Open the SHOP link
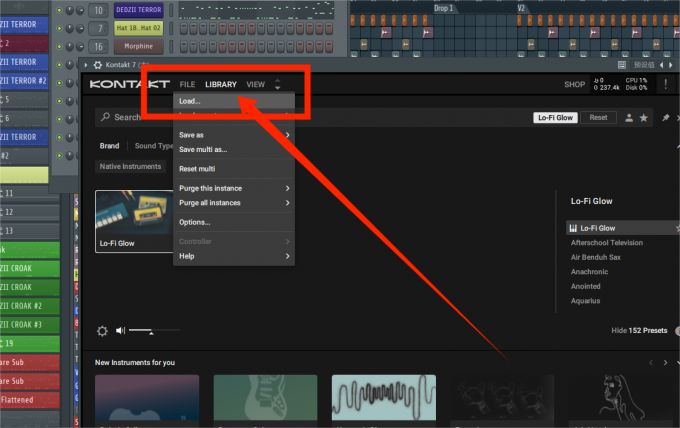The width and height of the screenshot is (680, 428). [x=574, y=85]
